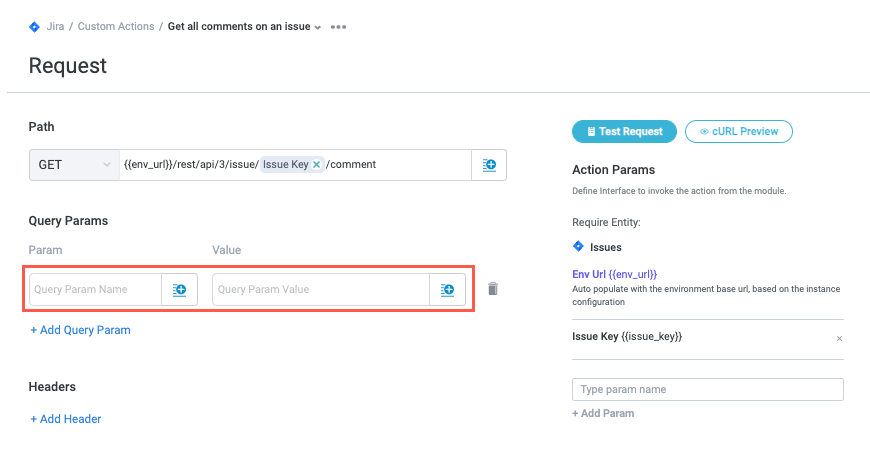Open the cURL Preview
The width and height of the screenshot is (870, 453).
pos(738,131)
